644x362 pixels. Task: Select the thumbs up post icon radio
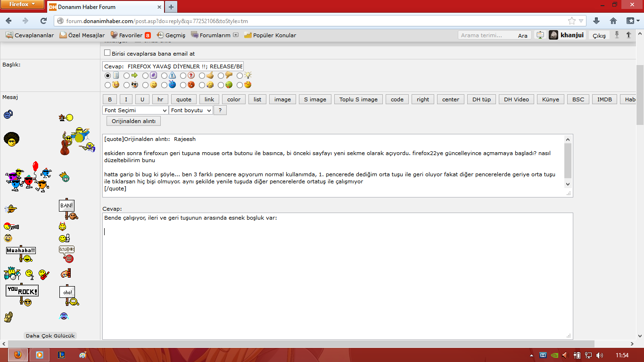click(x=202, y=75)
